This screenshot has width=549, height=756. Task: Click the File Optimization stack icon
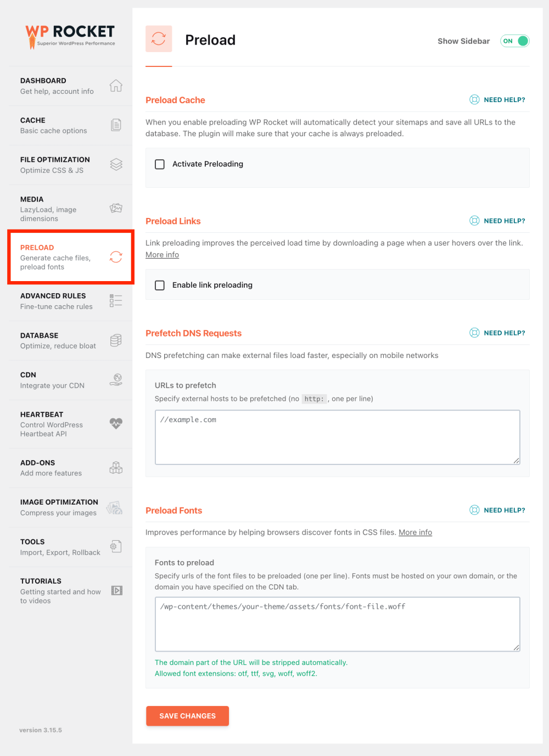tap(116, 164)
